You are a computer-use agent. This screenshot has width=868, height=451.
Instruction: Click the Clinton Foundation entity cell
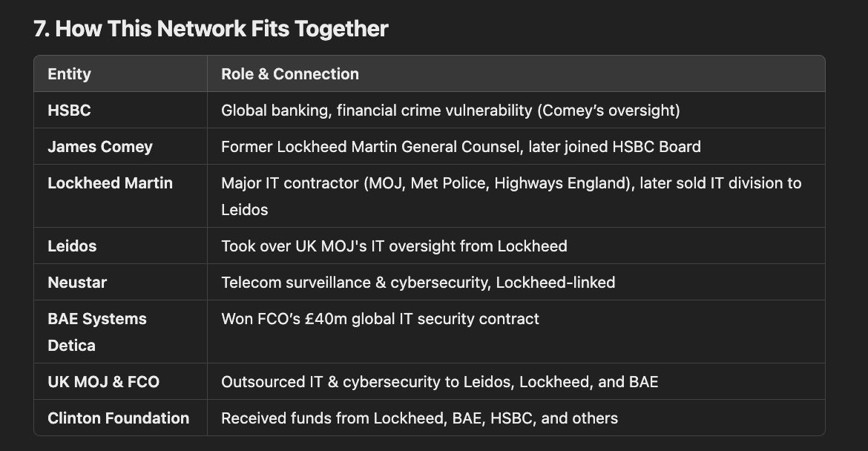[x=118, y=418]
